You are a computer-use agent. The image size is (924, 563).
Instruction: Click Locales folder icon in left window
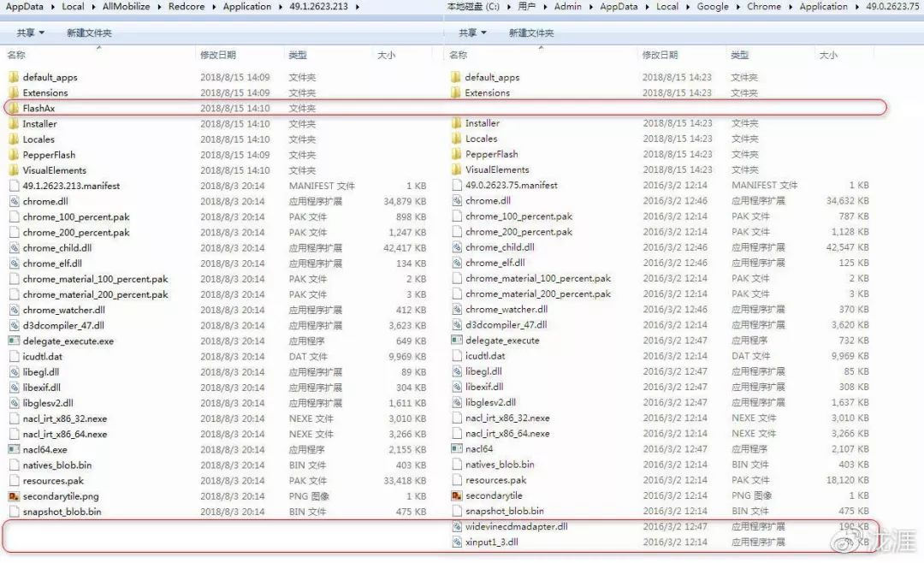(x=14, y=139)
